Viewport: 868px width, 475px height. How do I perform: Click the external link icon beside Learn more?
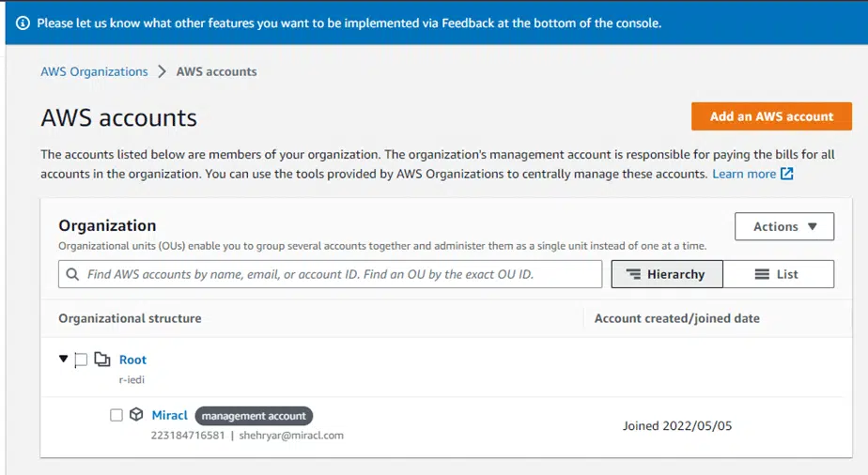pos(786,174)
